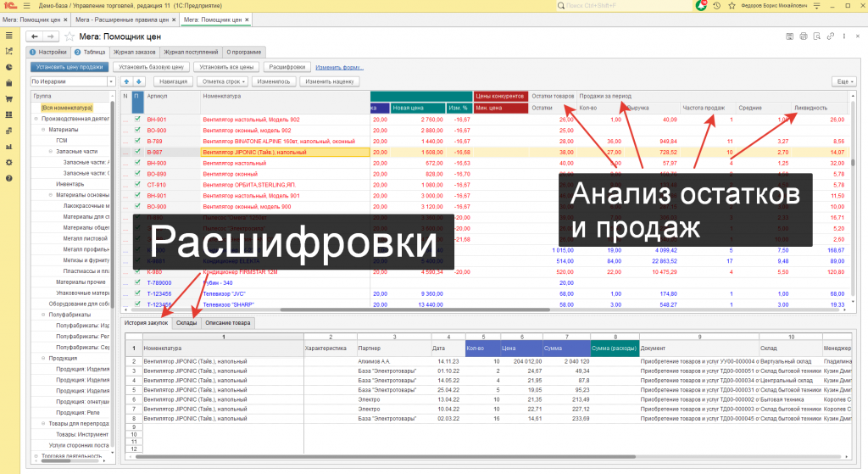
Task: Click the printer icon
Action: [804, 36]
